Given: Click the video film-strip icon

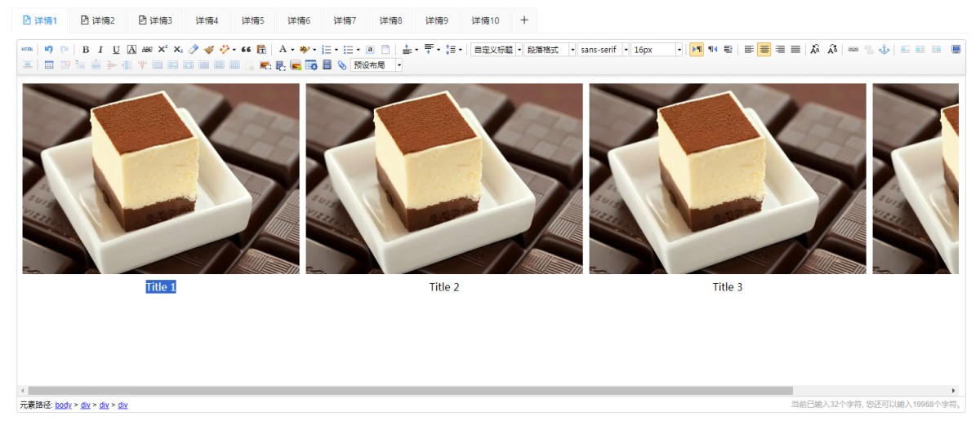Looking at the screenshot, I should tap(327, 65).
